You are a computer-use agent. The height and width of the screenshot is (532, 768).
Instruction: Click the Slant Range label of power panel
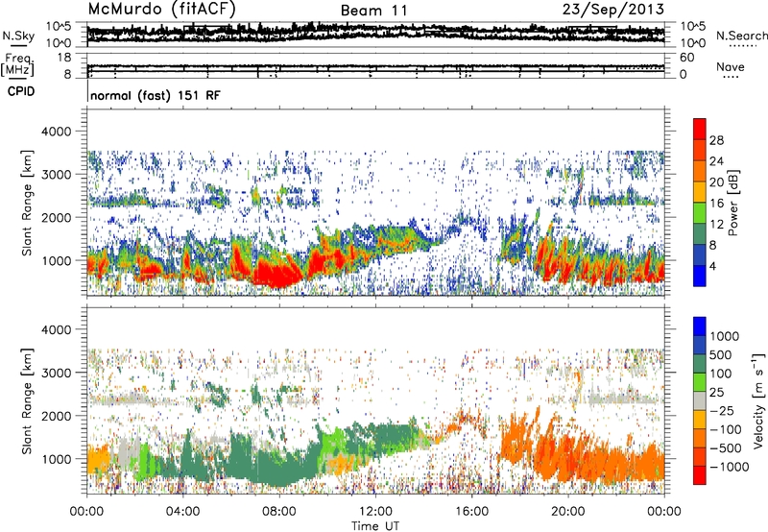coord(27,203)
